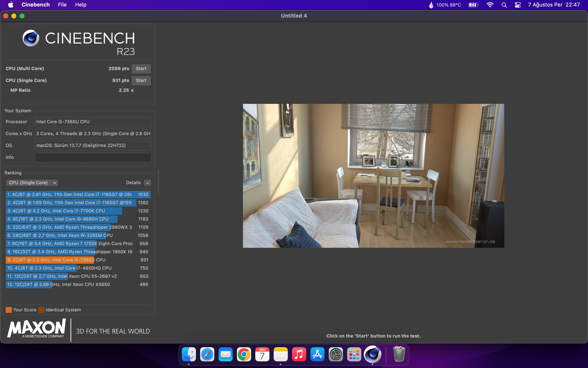Select ranking row i7-1165G7 @ 28W
Viewport: 588px width, 368px height.
[x=78, y=194]
